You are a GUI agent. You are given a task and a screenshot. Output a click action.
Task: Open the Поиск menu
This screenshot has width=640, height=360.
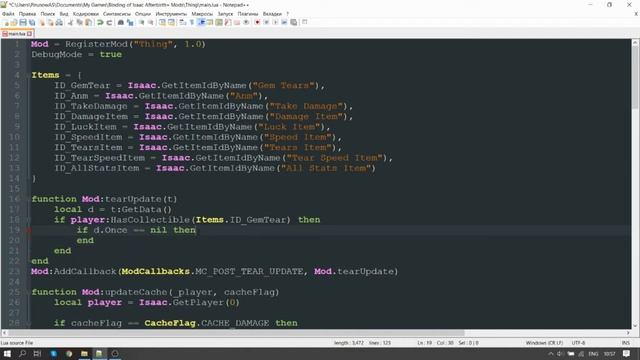48,13
